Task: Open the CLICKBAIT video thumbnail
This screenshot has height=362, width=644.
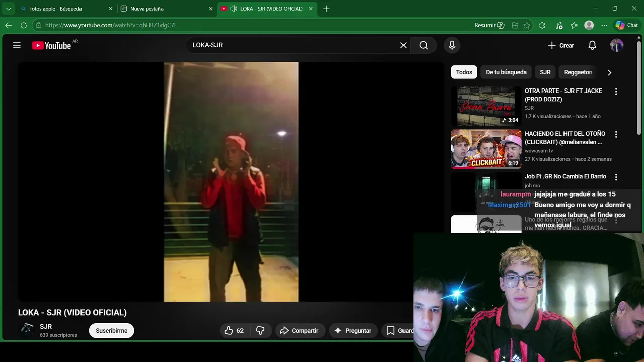Action: coord(486,149)
